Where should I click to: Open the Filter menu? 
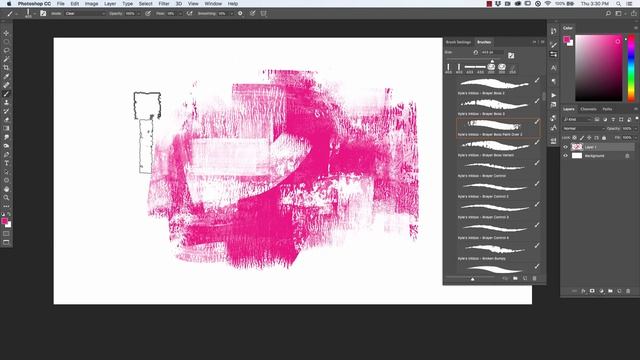[x=164, y=4]
